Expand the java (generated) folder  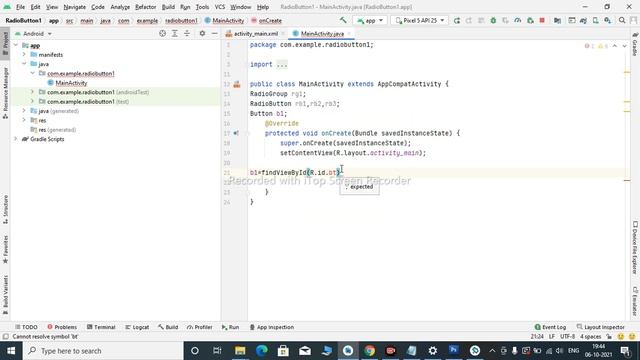point(24,111)
